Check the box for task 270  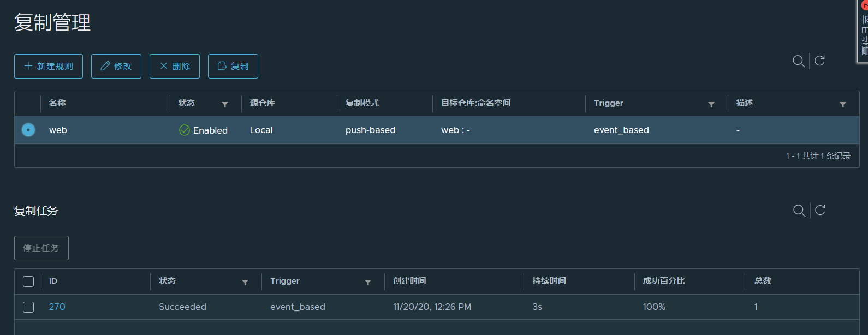28,307
